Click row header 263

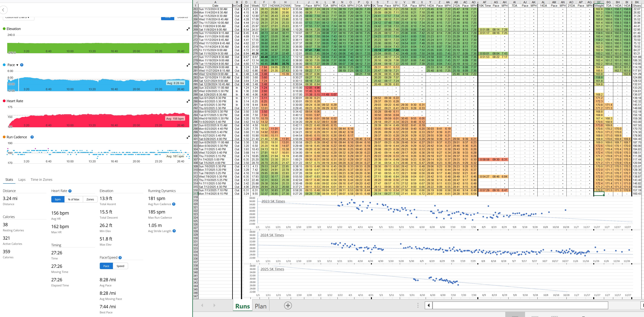[196, 9]
